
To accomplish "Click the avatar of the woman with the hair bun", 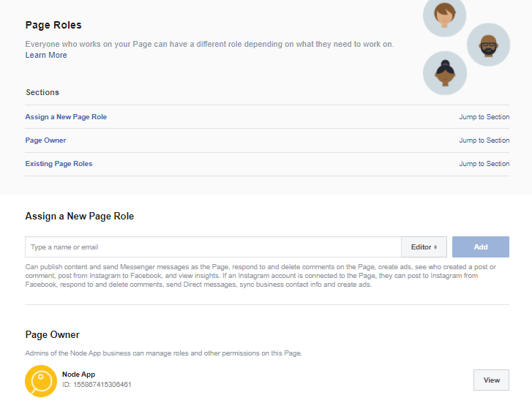I will click(445, 73).
